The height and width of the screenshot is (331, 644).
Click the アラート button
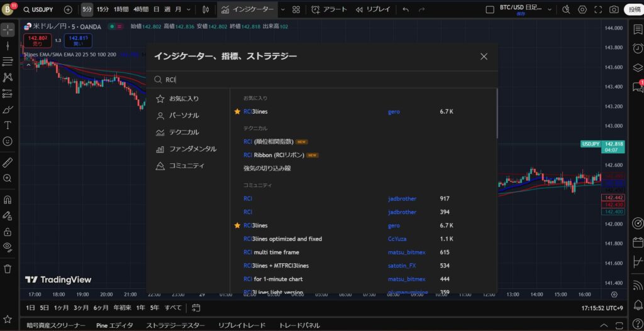click(330, 9)
